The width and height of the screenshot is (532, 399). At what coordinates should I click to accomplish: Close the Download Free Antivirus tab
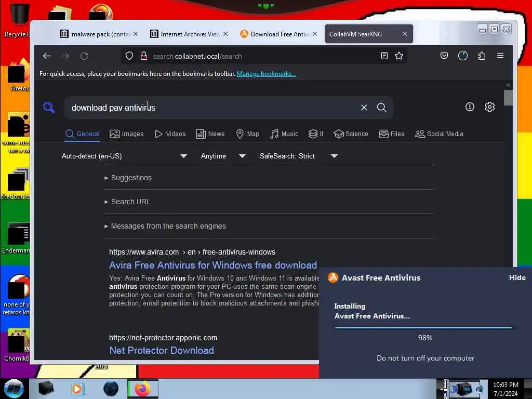[315, 34]
